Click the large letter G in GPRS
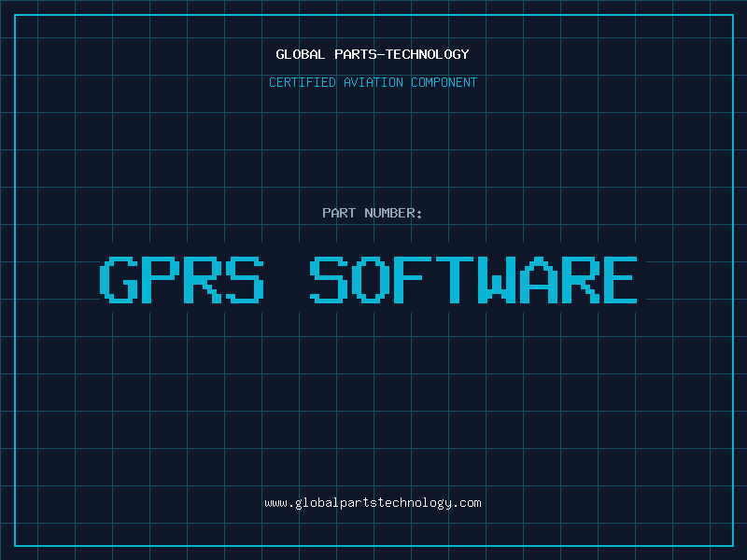Screen dimensions: 747x560 point(119,279)
